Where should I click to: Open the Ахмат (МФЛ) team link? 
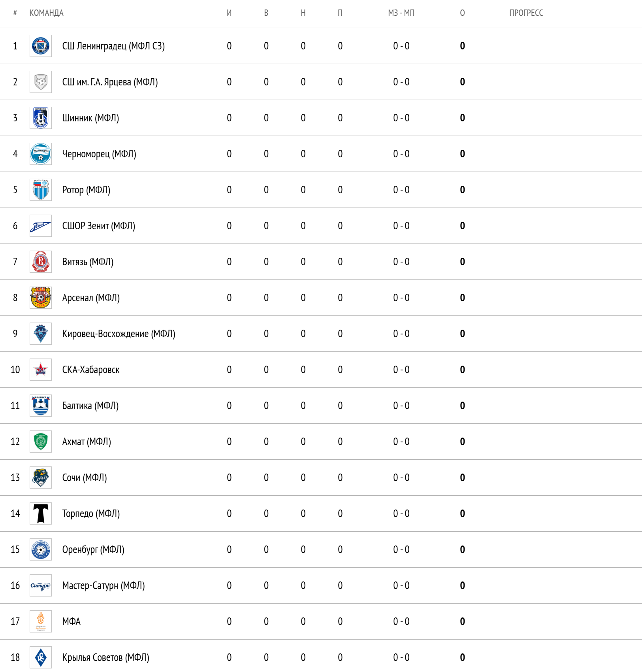coord(87,442)
